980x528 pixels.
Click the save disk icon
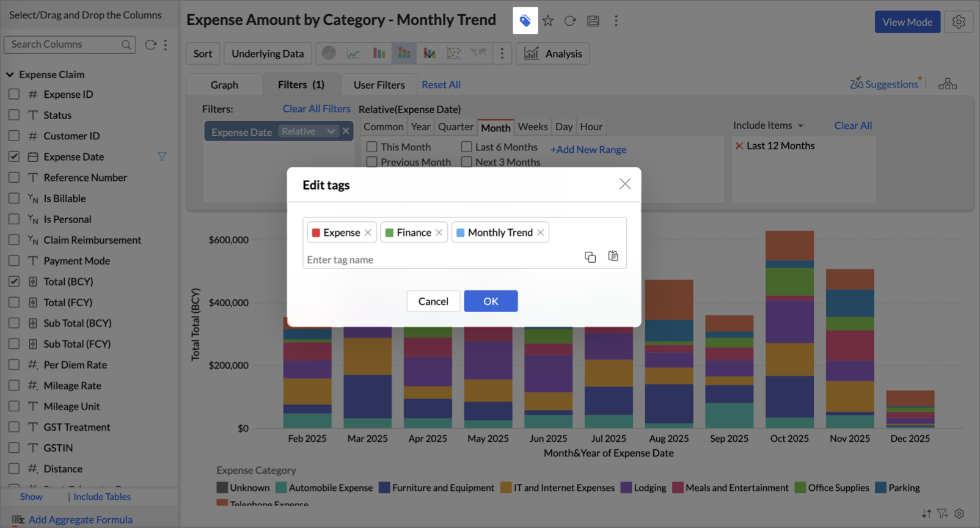593,21
